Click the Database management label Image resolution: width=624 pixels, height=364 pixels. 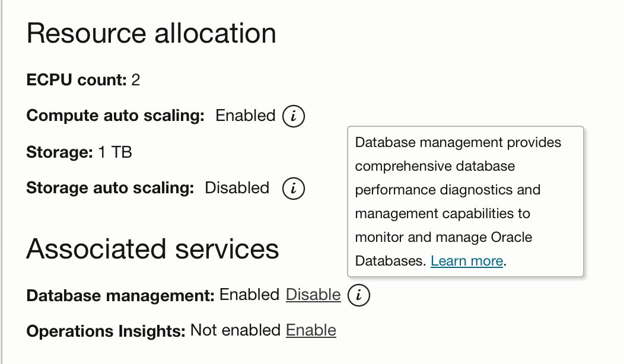(x=120, y=295)
